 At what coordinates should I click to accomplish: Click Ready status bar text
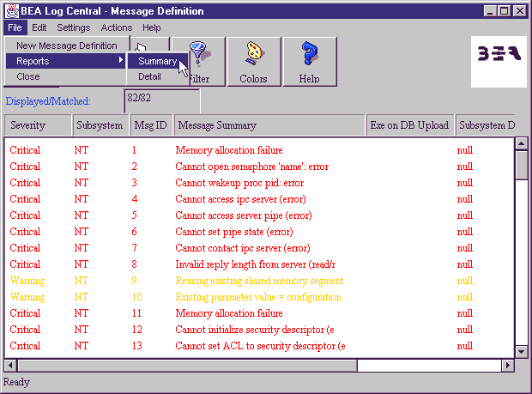16,382
